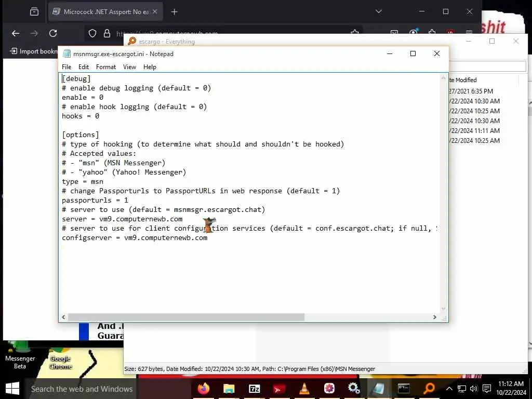
Task: Open Firefox from the taskbar
Action: pyautogui.click(x=204, y=389)
